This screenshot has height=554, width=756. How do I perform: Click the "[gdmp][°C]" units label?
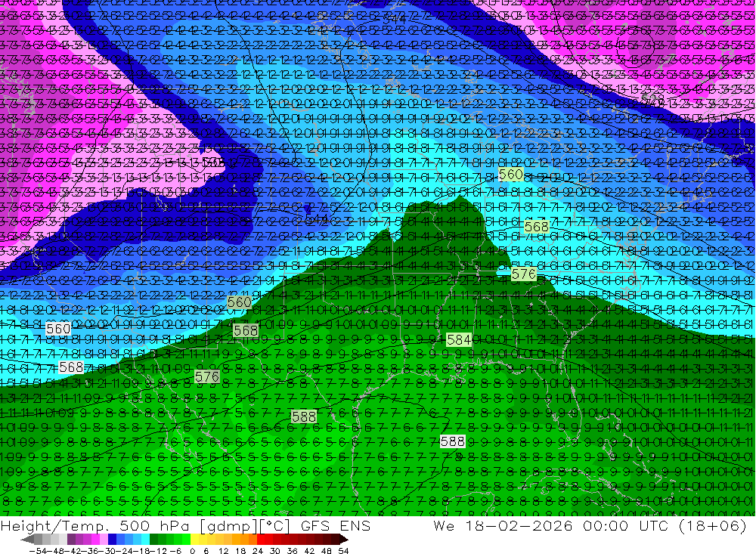coord(245,525)
